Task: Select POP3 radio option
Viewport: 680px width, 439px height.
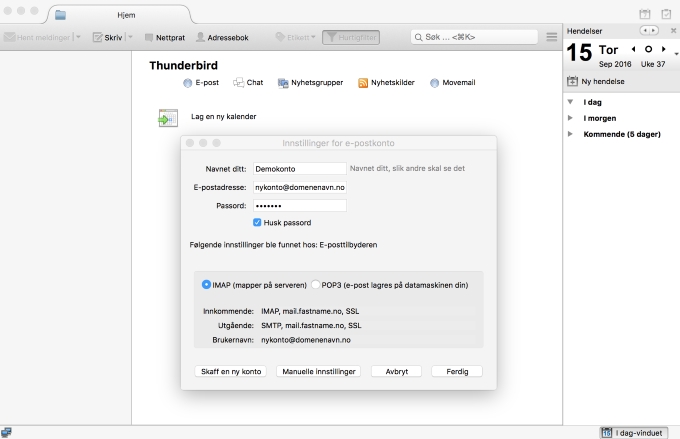Action: click(315, 285)
